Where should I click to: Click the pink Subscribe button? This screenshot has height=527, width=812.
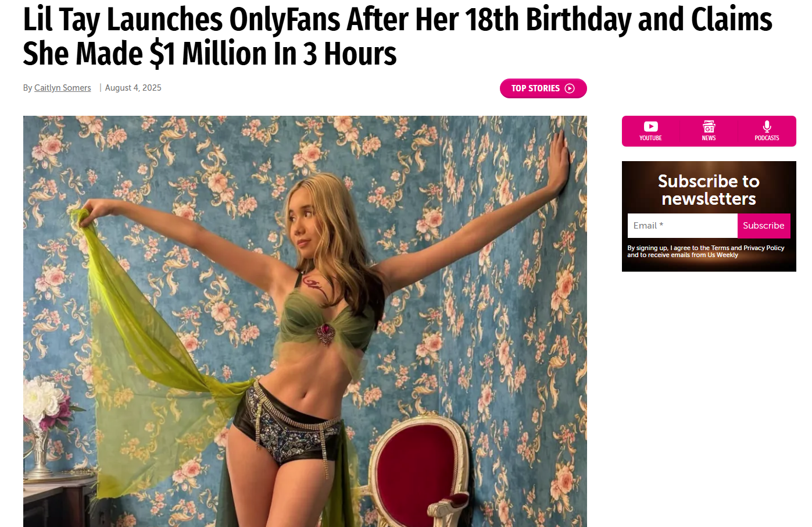(764, 226)
